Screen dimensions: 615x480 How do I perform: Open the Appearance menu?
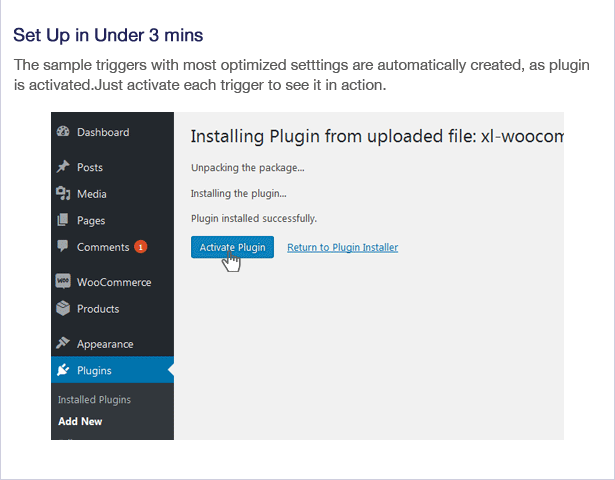pyautogui.click(x=105, y=344)
